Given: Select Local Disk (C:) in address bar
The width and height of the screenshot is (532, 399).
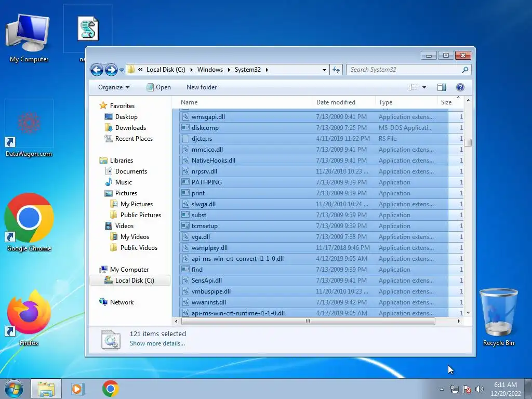Looking at the screenshot, I should (166, 70).
